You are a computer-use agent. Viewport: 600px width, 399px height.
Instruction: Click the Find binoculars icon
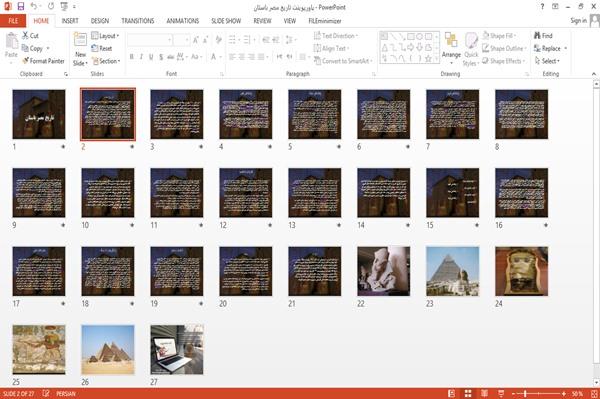538,35
